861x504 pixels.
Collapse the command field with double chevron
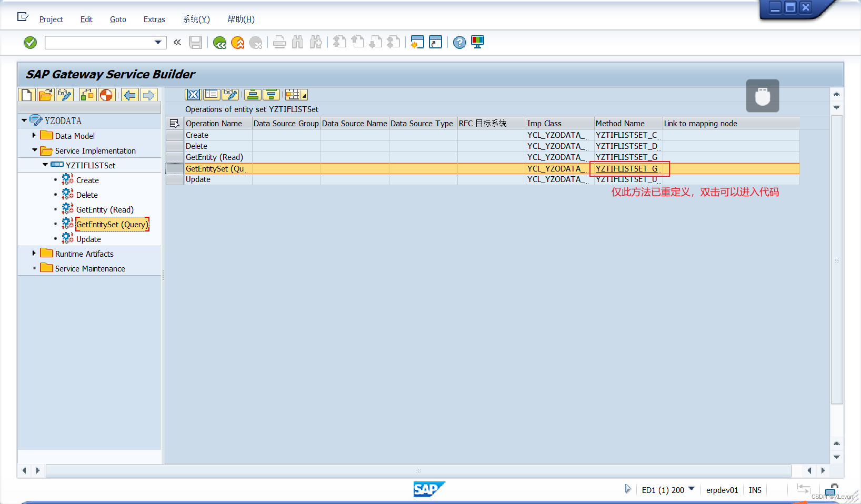(x=177, y=43)
